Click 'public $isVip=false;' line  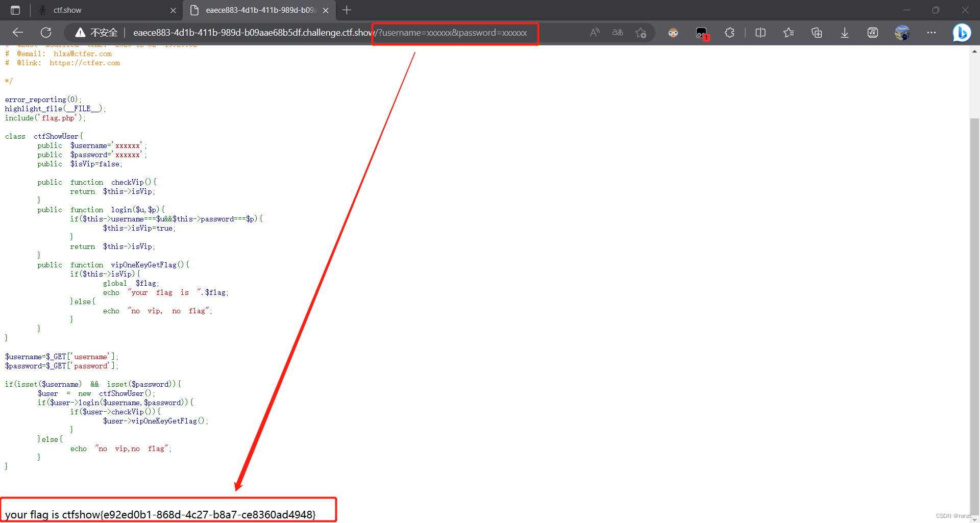[x=80, y=164]
